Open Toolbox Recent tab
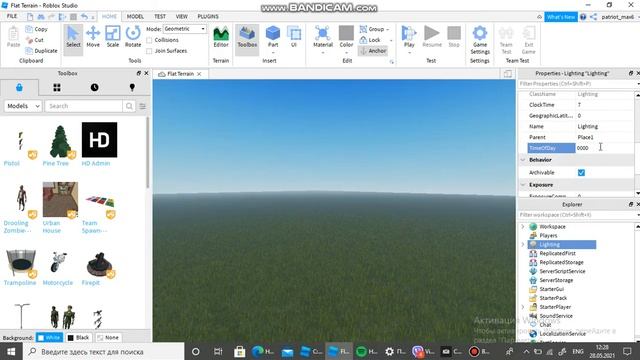640x360 pixels. pyautogui.click(x=94, y=87)
